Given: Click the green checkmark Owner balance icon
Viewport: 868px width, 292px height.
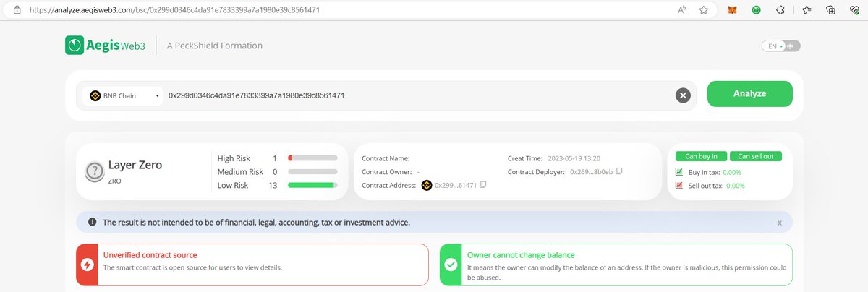Looking at the screenshot, I should point(451,265).
